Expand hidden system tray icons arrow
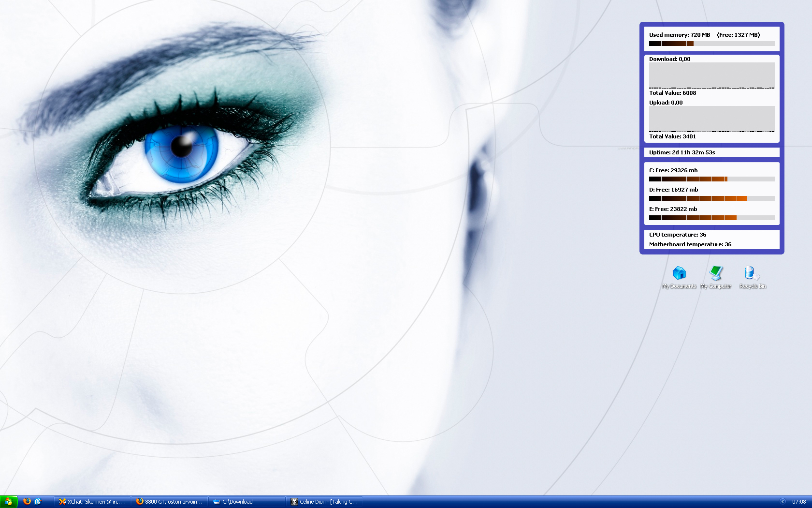 pyautogui.click(x=783, y=502)
